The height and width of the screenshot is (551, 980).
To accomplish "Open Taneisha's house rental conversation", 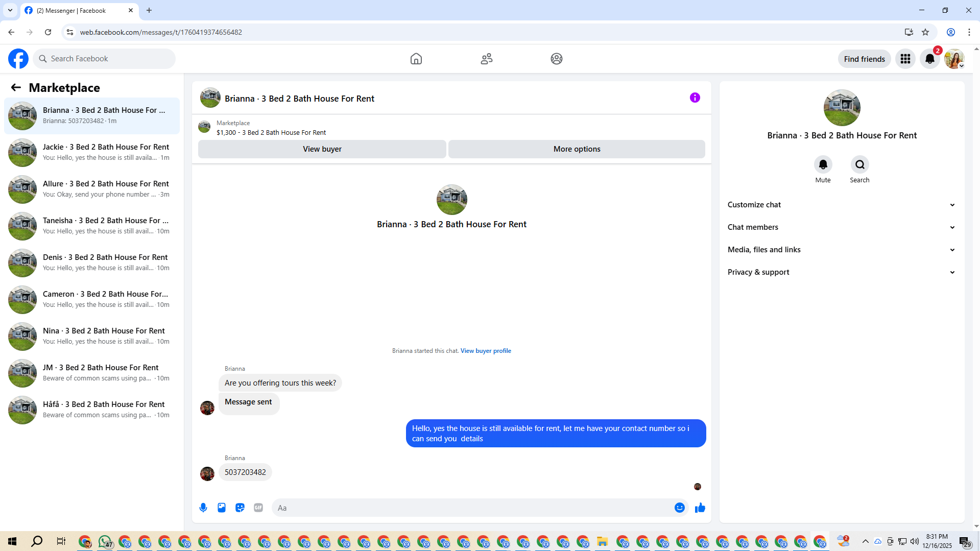I will [92, 226].
